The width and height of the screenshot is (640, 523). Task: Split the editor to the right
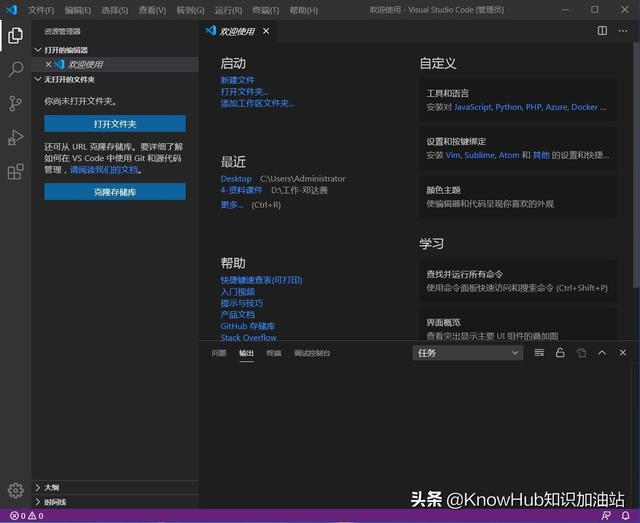click(x=602, y=31)
